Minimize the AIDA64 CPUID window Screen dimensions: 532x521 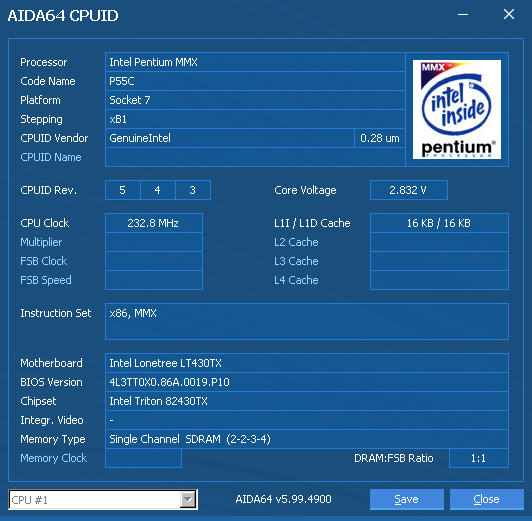[x=463, y=15]
